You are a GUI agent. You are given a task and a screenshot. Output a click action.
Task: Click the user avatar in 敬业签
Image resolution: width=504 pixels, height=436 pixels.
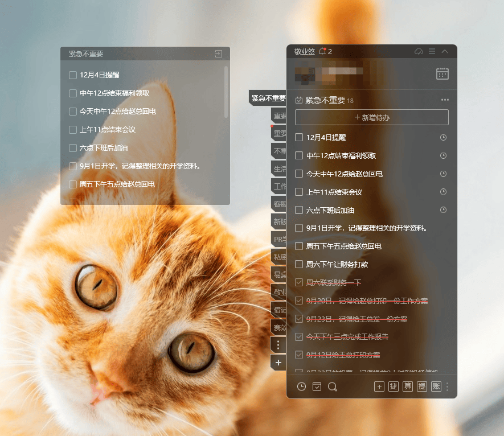(305, 75)
